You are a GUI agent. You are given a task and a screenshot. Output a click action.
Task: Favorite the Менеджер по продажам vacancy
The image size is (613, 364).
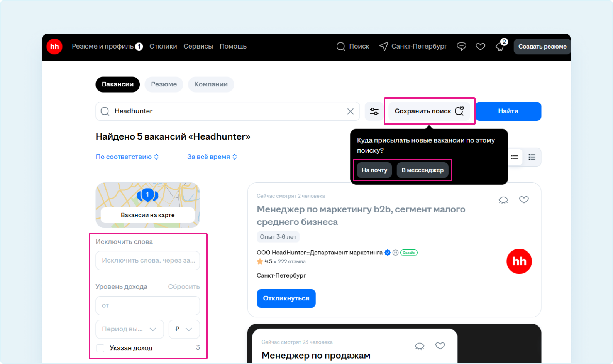pyautogui.click(x=440, y=346)
